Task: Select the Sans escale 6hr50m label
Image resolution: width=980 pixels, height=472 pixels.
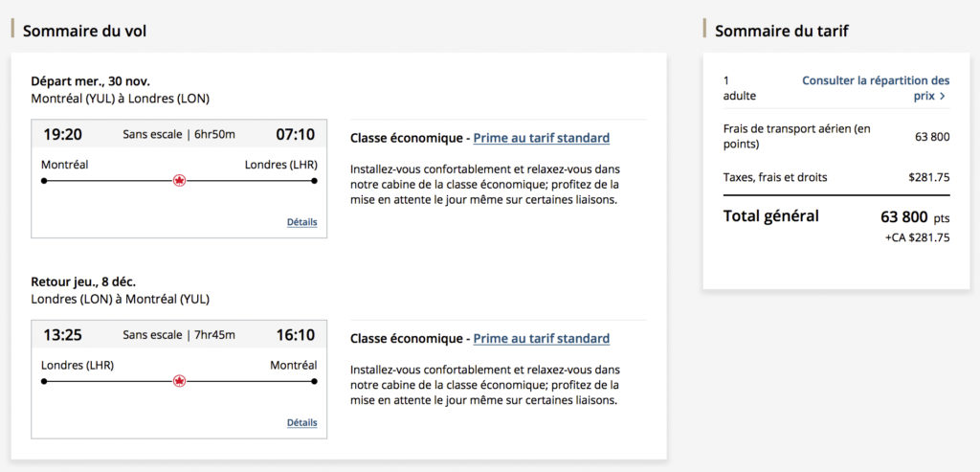Action: pyautogui.click(x=179, y=134)
